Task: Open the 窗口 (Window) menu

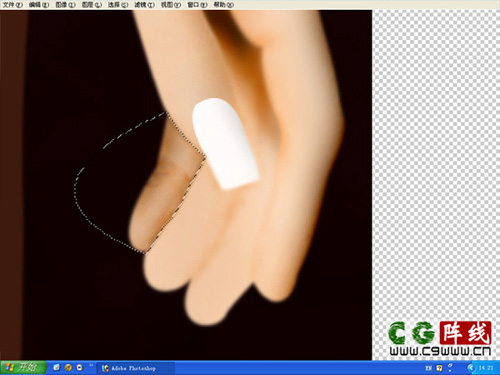Action: [197, 5]
